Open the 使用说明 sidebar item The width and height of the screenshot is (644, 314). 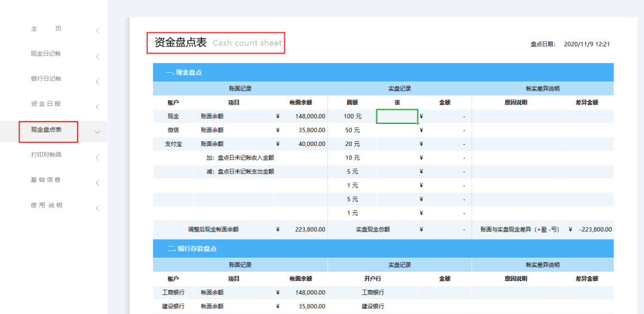tap(46, 205)
